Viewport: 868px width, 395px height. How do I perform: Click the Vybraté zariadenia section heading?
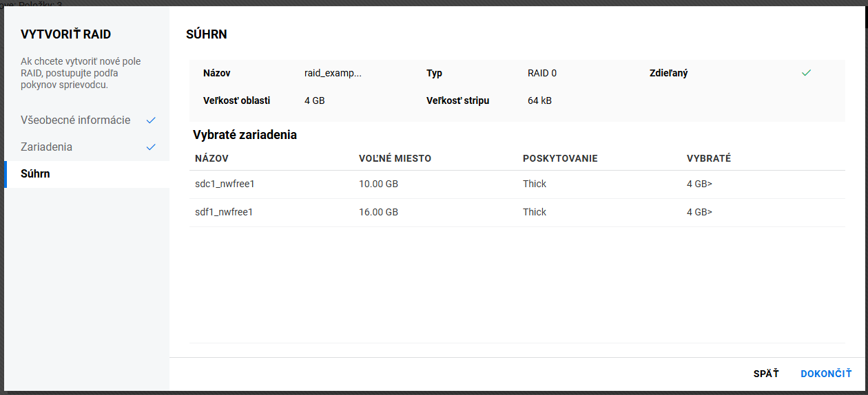tap(245, 136)
